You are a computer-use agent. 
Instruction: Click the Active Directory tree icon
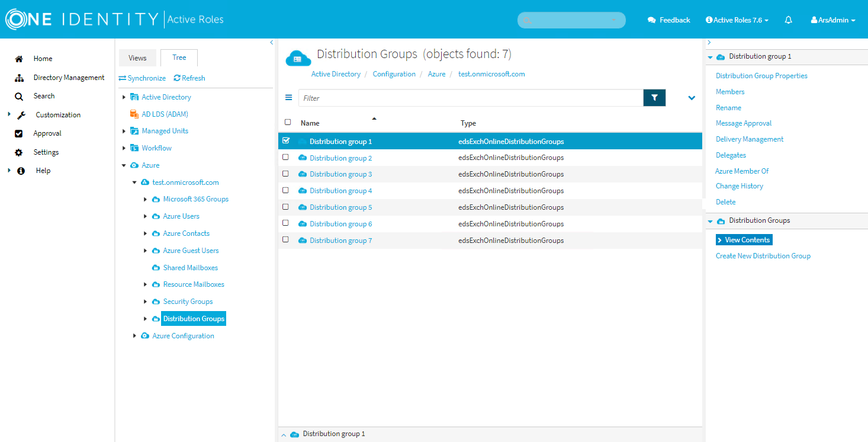click(x=134, y=97)
